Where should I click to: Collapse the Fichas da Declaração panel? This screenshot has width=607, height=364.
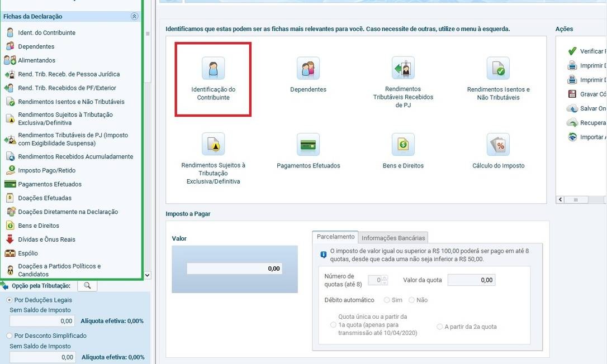134,17
